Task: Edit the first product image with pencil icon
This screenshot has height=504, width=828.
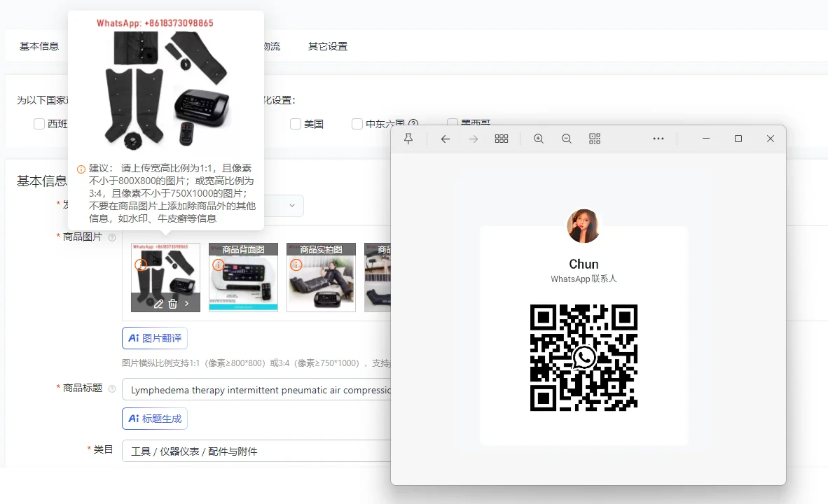Action: tap(158, 304)
